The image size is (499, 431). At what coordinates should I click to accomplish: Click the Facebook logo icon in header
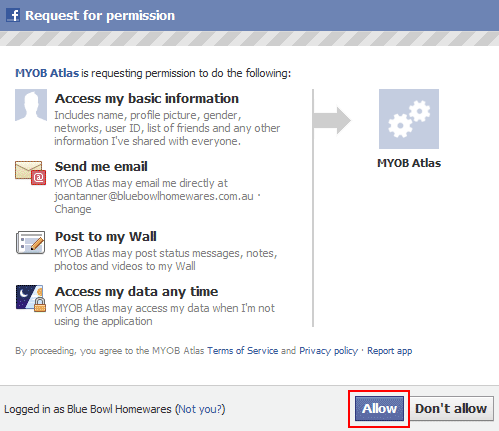point(13,15)
